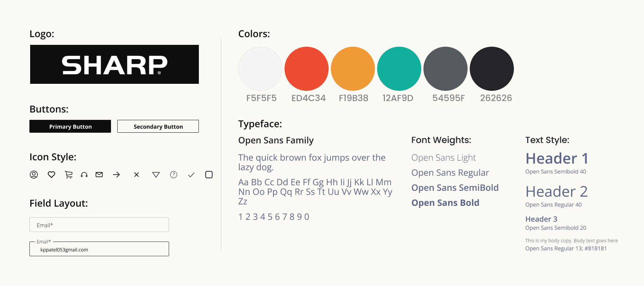
Task: Click the empty Email* field
Action: [x=99, y=225]
